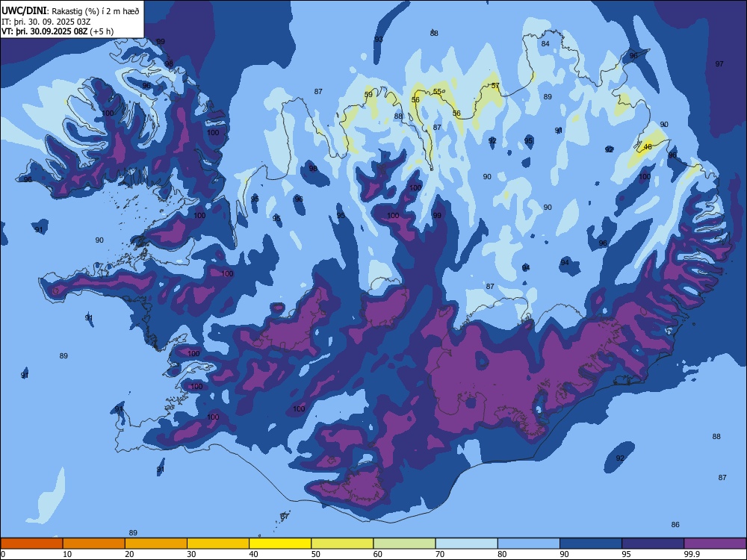Click the legend scale label 50
The width and height of the screenshot is (747, 560).
point(315,554)
